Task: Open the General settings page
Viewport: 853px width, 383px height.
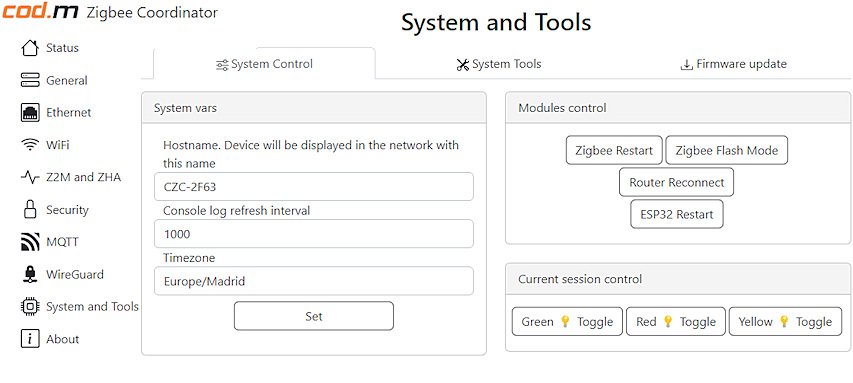Action: pyautogui.click(x=66, y=81)
